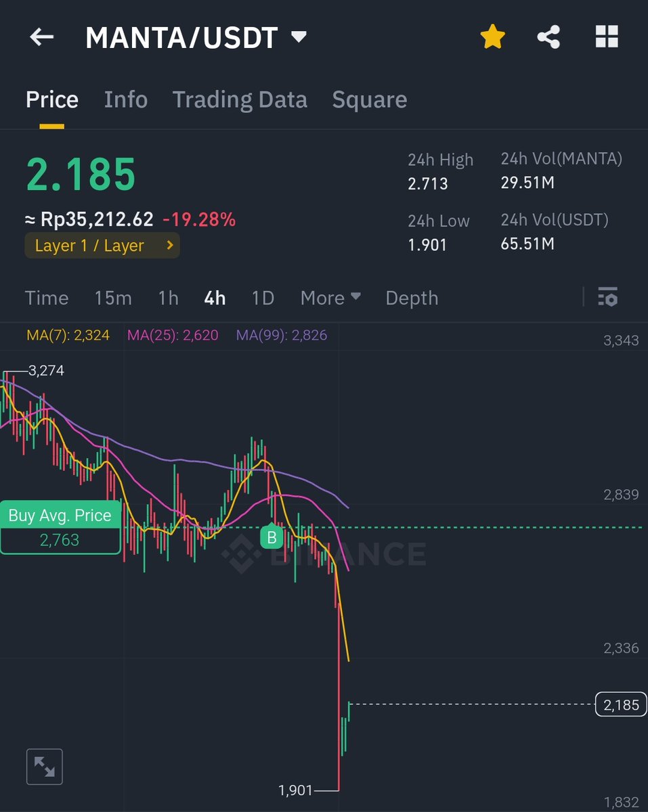
Task: Tap the ≈ Rp35,212.62 converted price
Action: [89, 219]
